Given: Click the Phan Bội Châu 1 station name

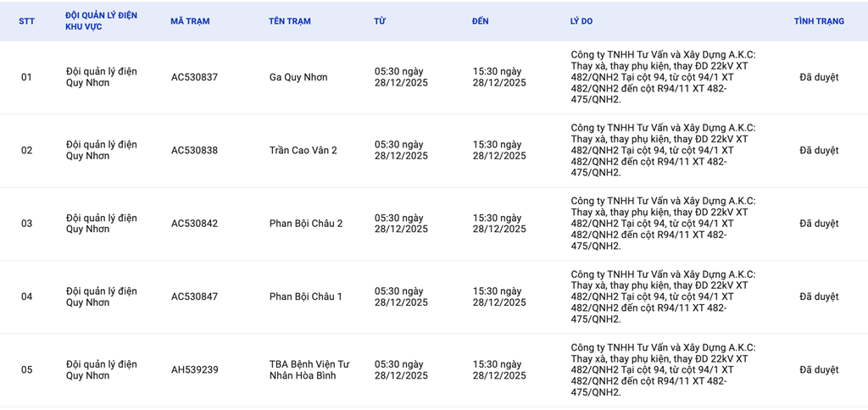Looking at the screenshot, I should tap(306, 296).
